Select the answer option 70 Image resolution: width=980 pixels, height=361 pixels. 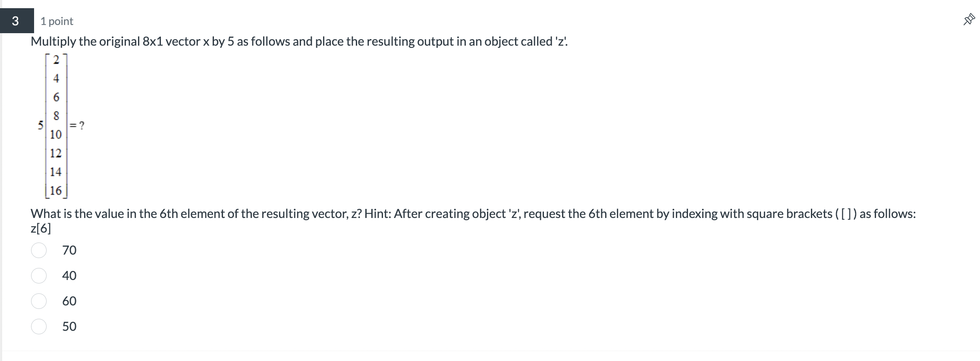[39, 250]
